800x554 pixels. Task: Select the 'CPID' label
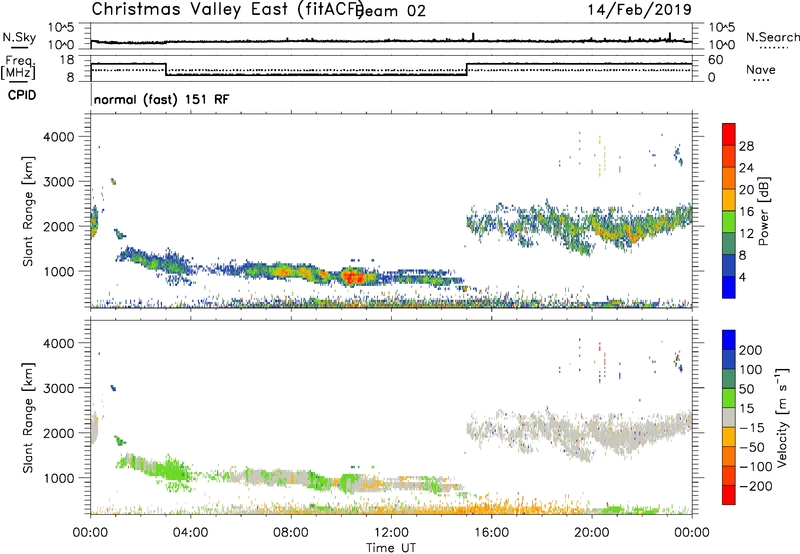click(22, 95)
